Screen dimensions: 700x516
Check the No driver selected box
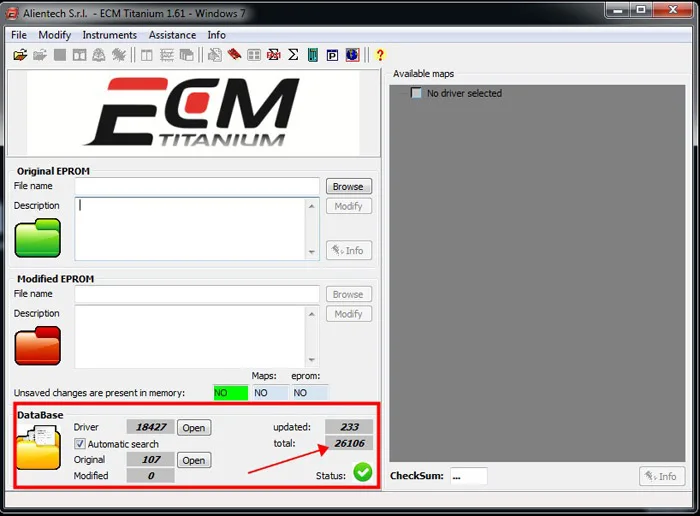(416, 93)
